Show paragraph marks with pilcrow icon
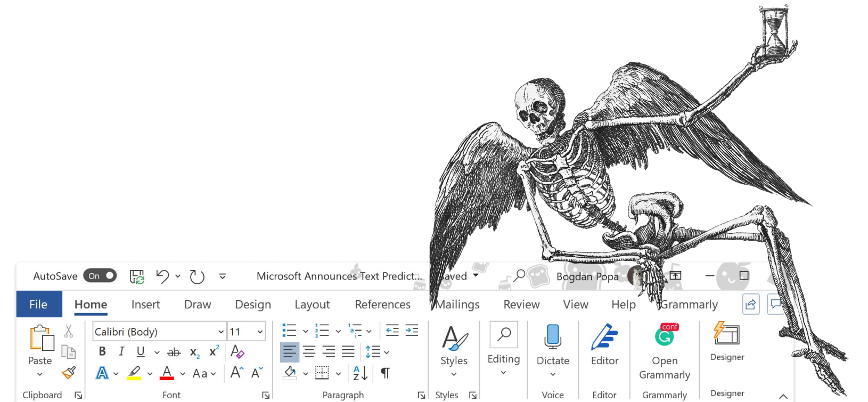This screenshot has width=868, height=402. [385, 373]
